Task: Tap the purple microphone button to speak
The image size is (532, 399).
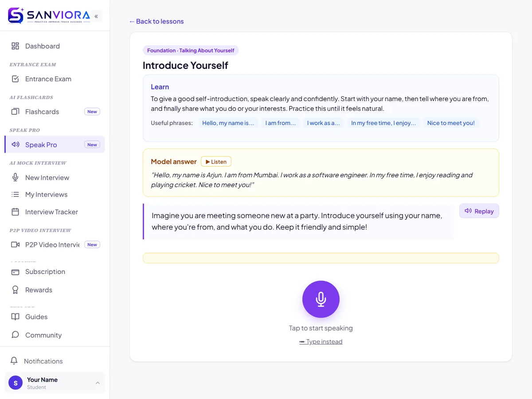Action: tap(321, 299)
